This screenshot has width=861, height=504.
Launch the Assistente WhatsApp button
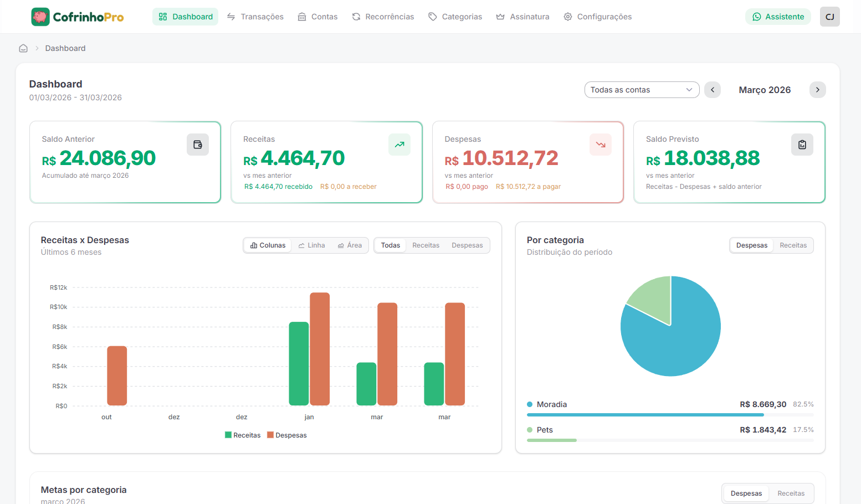(x=778, y=17)
